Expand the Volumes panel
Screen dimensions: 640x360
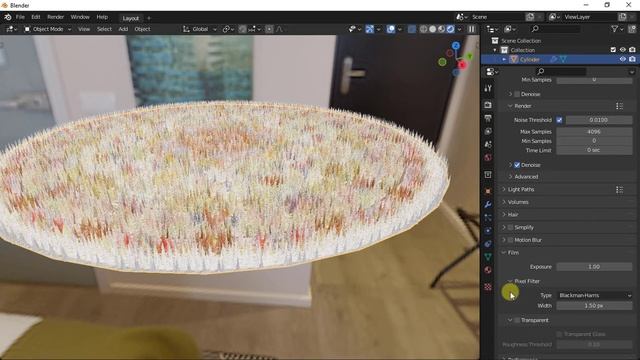click(504, 202)
